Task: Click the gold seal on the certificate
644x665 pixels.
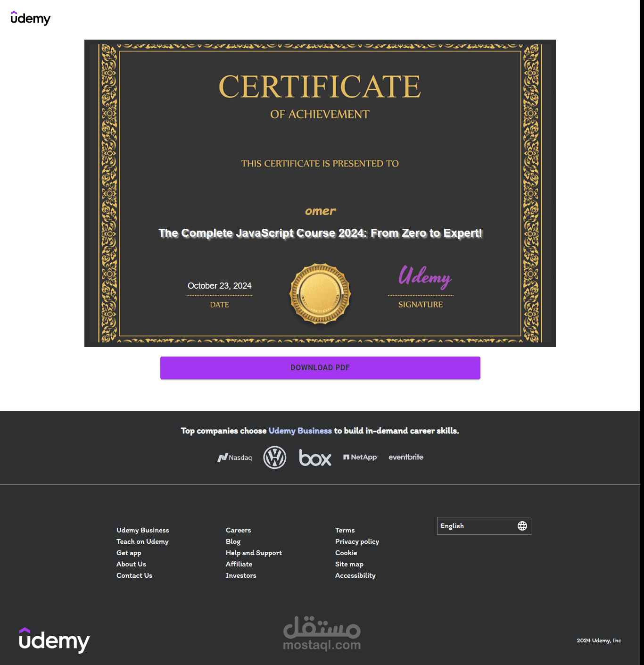Action: 320,294
